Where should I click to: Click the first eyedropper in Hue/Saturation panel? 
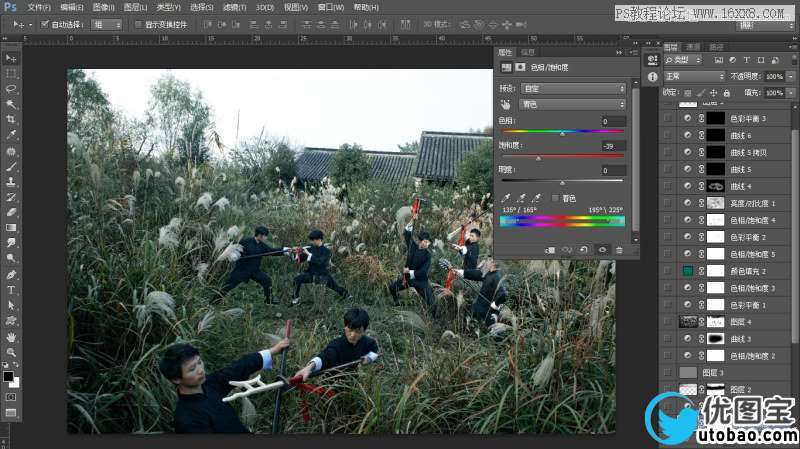click(506, 198)
